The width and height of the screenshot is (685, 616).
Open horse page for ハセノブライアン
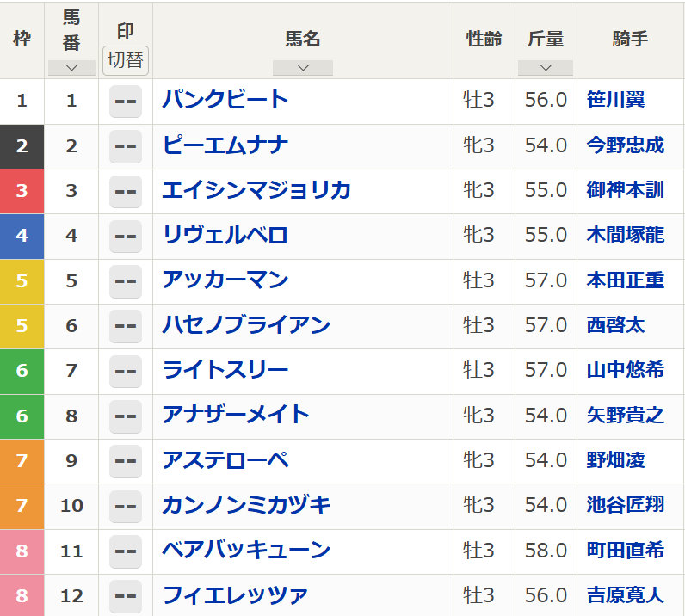tap(246, 326)
